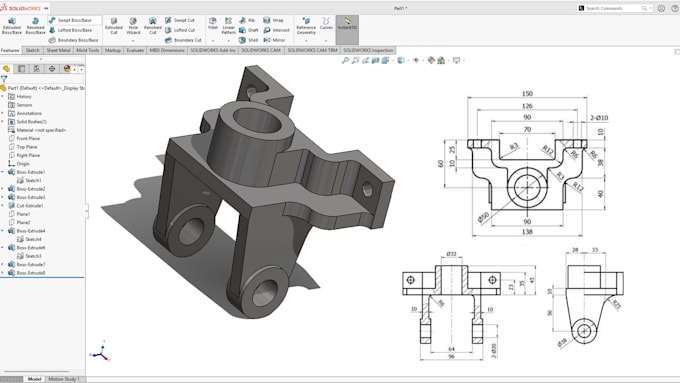The image size is (680, 383).
Task: Select the Revolved Cut tool
Action: click(153, 26)
